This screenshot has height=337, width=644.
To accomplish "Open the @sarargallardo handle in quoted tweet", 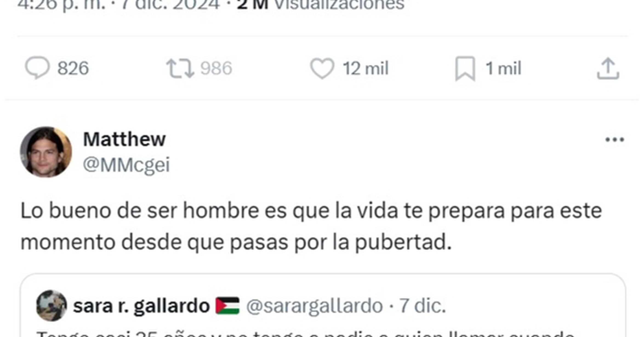I will (314, 306).
